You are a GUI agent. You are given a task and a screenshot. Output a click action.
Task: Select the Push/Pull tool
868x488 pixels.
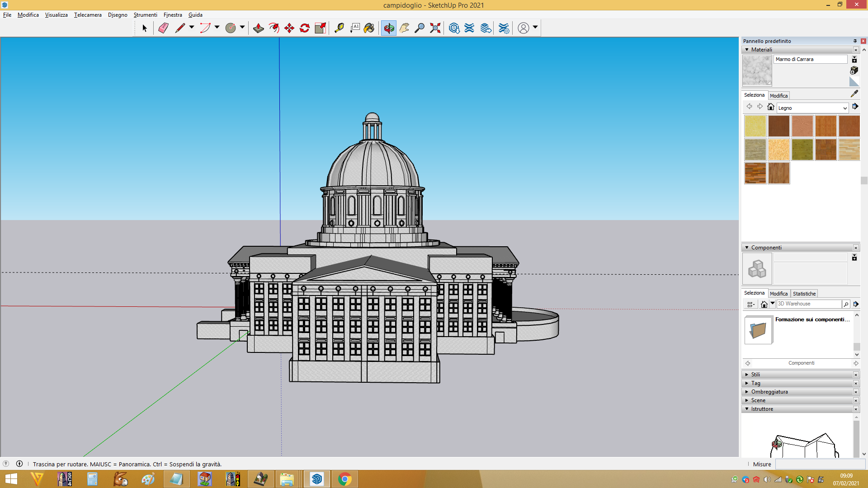point(259,28)
